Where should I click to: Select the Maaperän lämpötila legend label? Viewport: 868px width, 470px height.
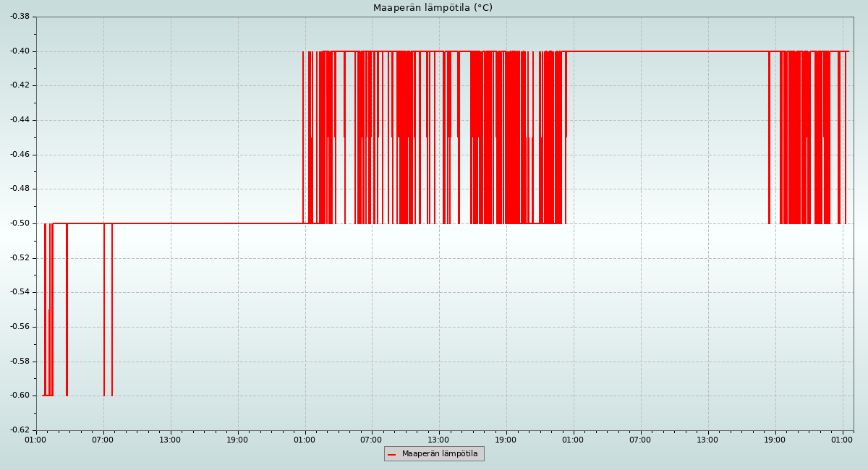[440, 454]
